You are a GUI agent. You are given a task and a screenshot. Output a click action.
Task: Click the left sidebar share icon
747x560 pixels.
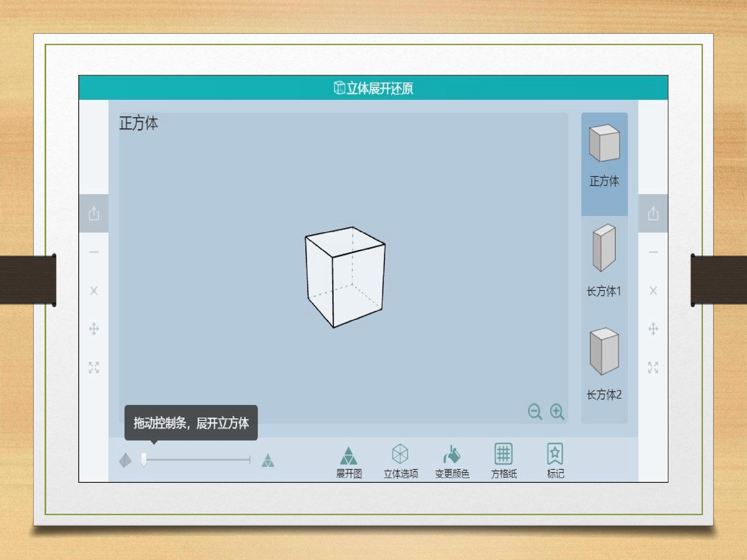pyautogui.click(x=94, y=213)
